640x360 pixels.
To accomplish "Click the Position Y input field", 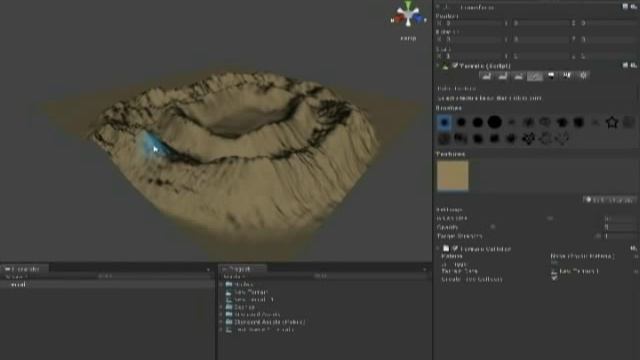I will (540, 24).
